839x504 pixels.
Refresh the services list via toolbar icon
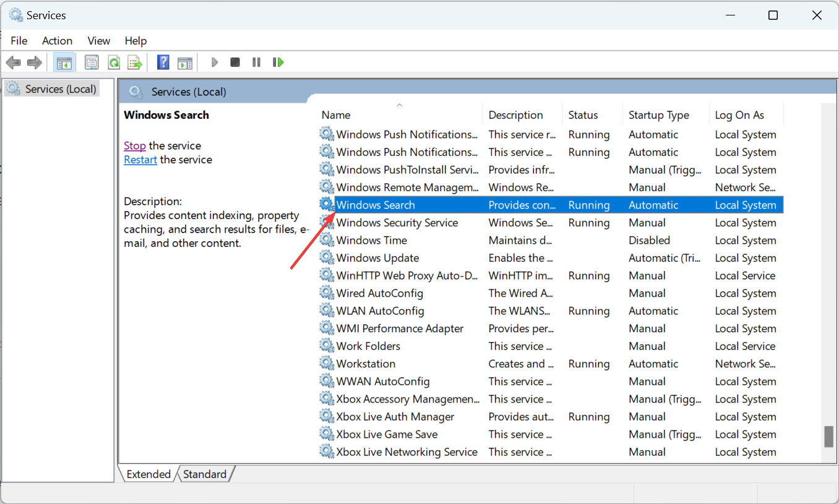point(114,62)
